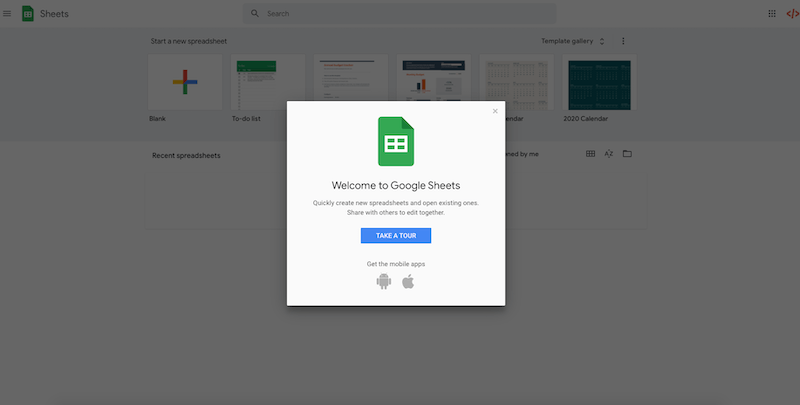The height and width of the screenshot is (405, 800).
Task: Focus the Search input field
Action: pyautogui.click(x=400, y=13)
